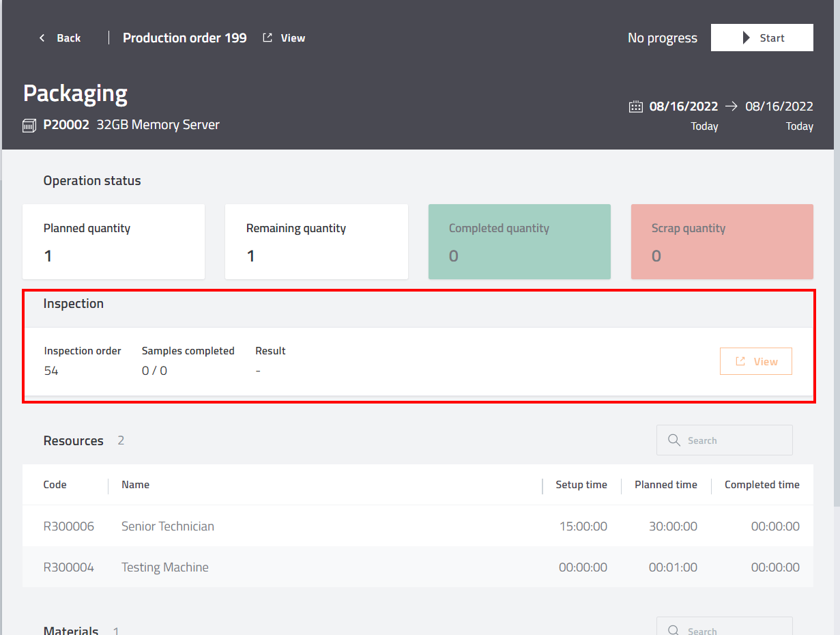Sort resources by the Code column header

tap(55, 485)
